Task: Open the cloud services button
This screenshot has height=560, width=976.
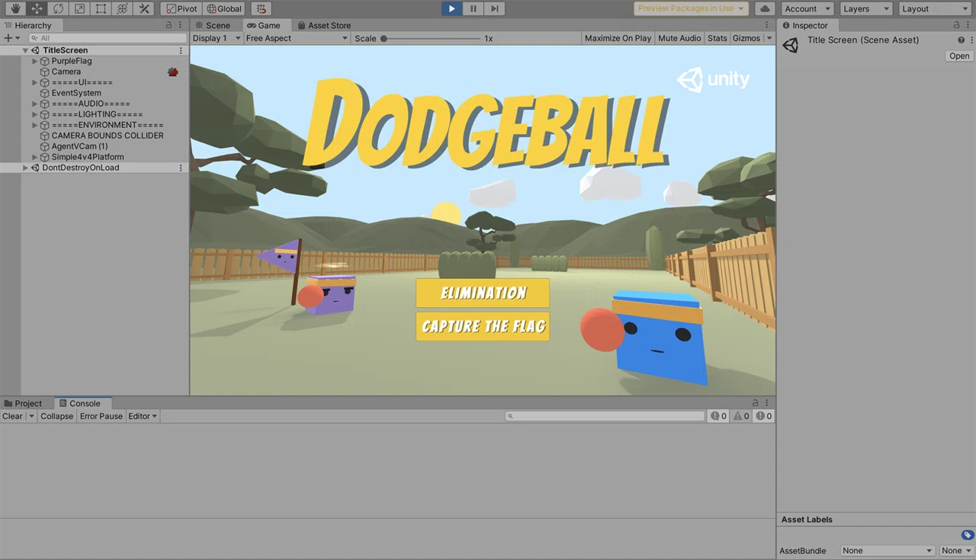Action: pos(765,9)
